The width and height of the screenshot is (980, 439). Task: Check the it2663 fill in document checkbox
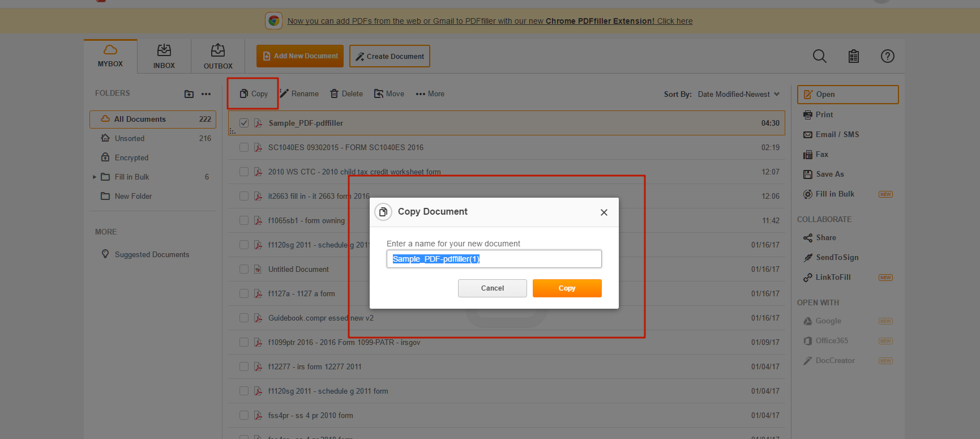(244, 196)
